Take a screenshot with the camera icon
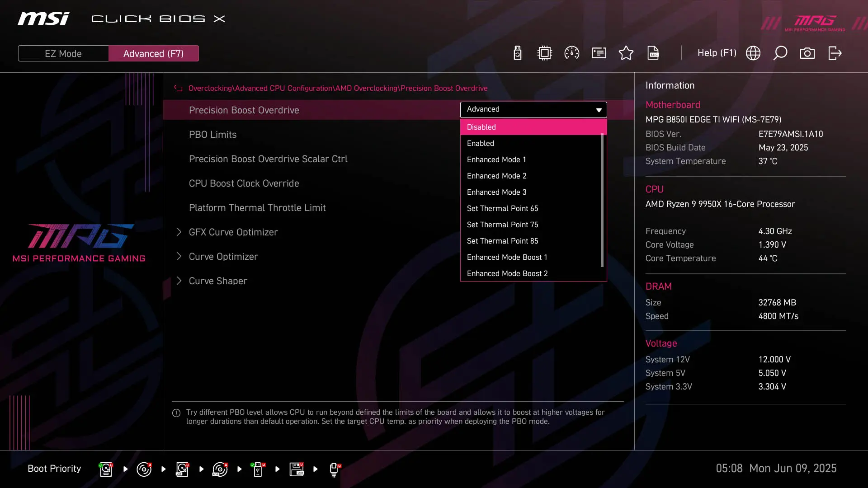Screen dimensions: 868x488 807,53
